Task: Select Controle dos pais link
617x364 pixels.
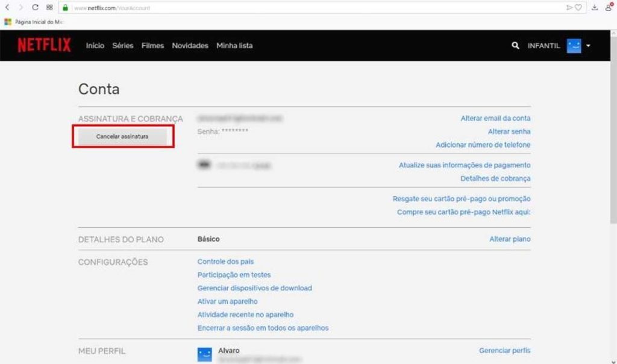Action: (225, 262)
